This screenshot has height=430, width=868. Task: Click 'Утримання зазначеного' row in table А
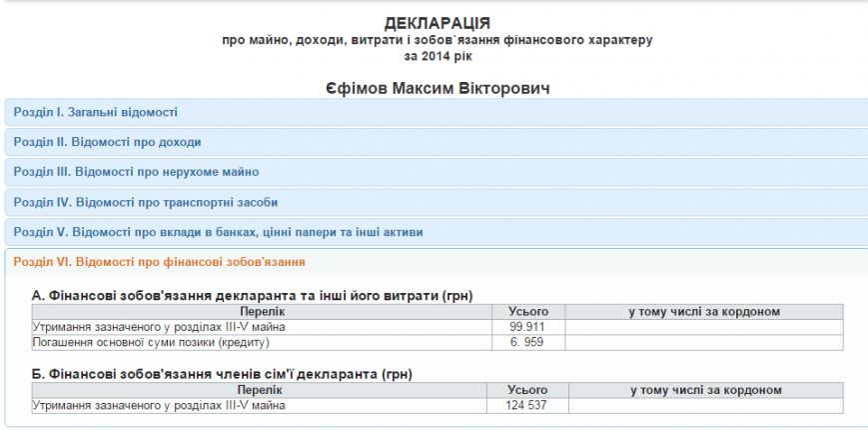point(437,327)
